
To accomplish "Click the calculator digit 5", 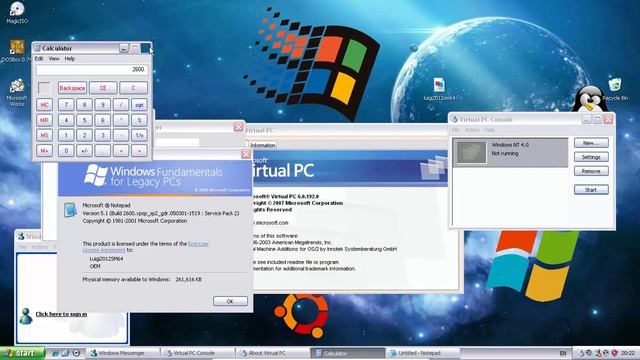I will (84, 120).
